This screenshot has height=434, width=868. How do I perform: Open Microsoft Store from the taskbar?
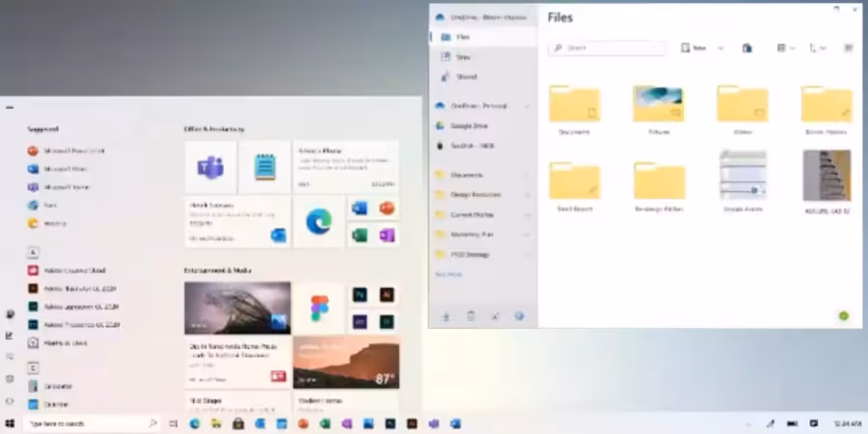click(x=238, y=423)
